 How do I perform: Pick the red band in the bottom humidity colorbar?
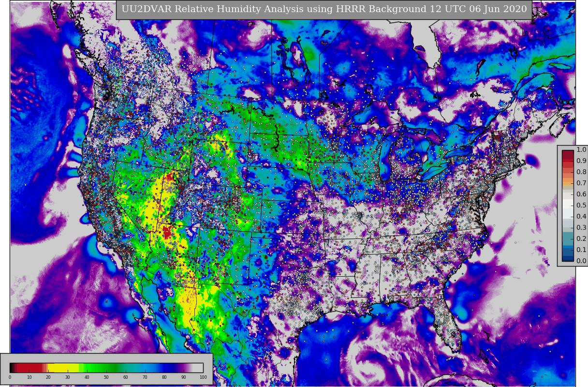30,368
